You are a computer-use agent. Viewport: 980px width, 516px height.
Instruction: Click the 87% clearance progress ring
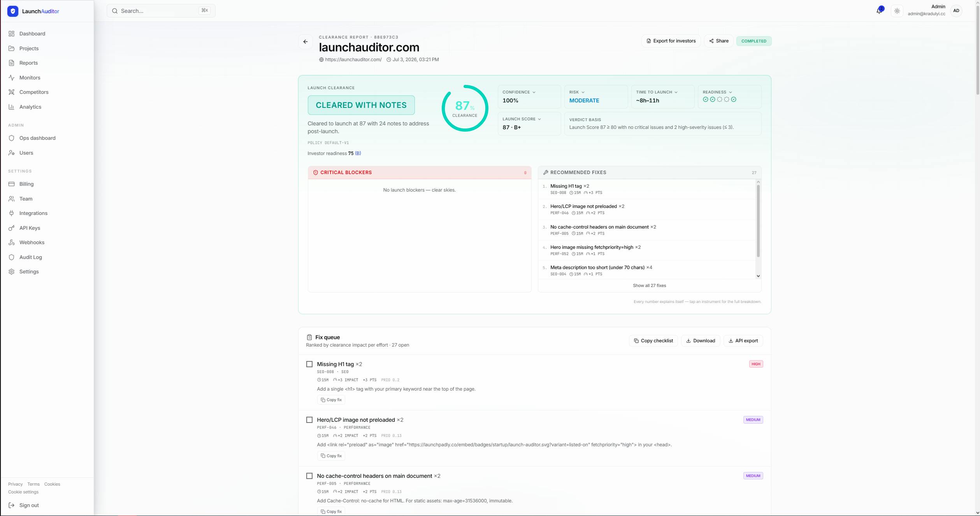click(x=465, y=108)
